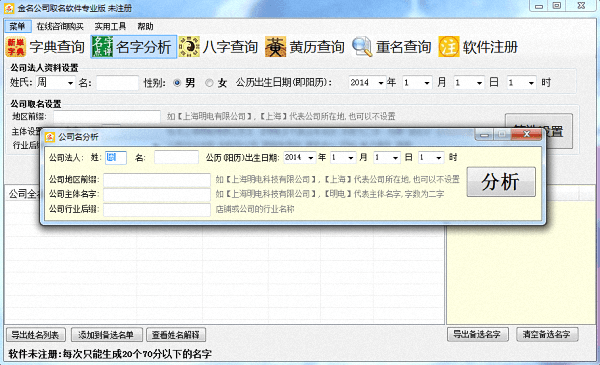This screenshot has width=600, height=365.
Task: Expand birth hour dropdown in main window
Action: (531, 83)
